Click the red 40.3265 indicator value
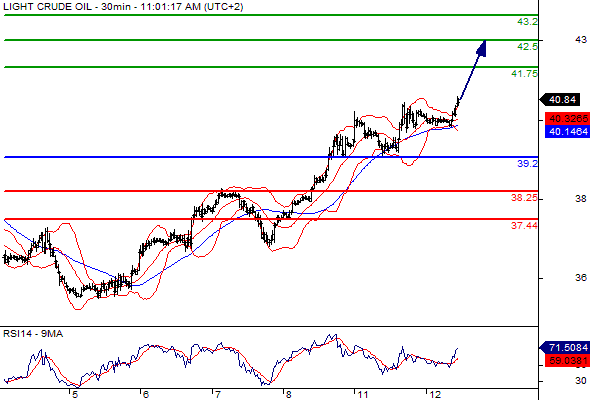Screen dimensions: 590x400 [x=568, y=119]
